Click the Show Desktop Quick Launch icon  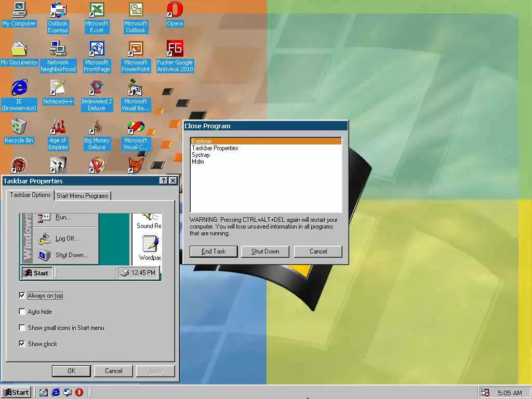tap(44, 392)
